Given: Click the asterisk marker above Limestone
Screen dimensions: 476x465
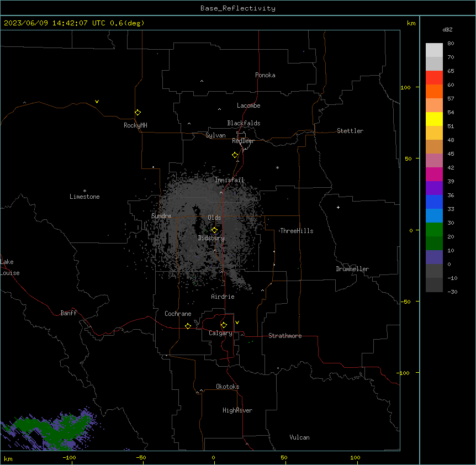Looking at the screenshot, I should click(84, 191).
